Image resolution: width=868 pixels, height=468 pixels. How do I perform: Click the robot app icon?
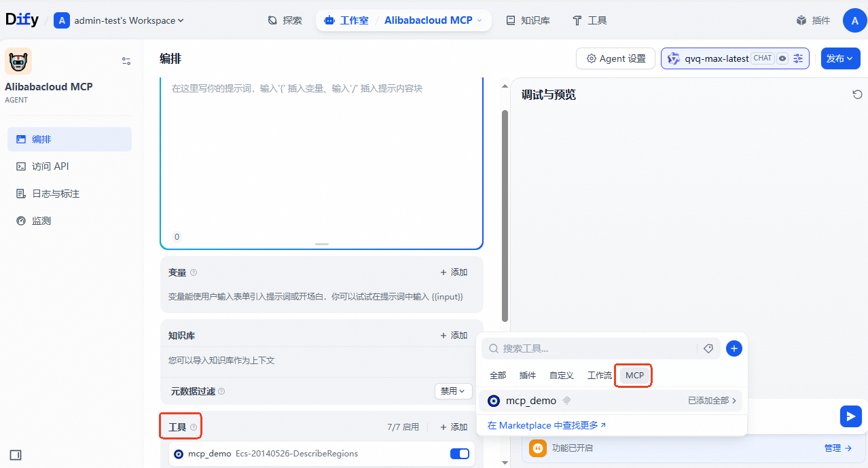click(x=18, y=61)
